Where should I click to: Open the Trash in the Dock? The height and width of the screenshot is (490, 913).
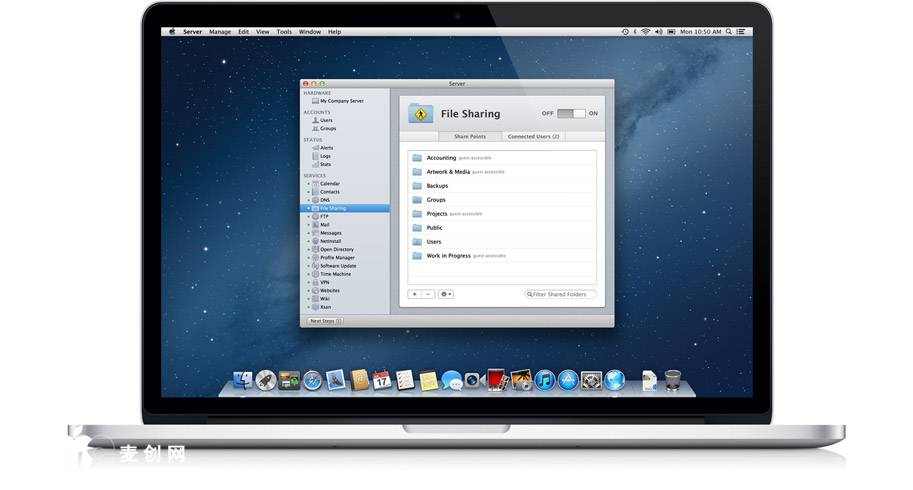(x=673, y=380)
